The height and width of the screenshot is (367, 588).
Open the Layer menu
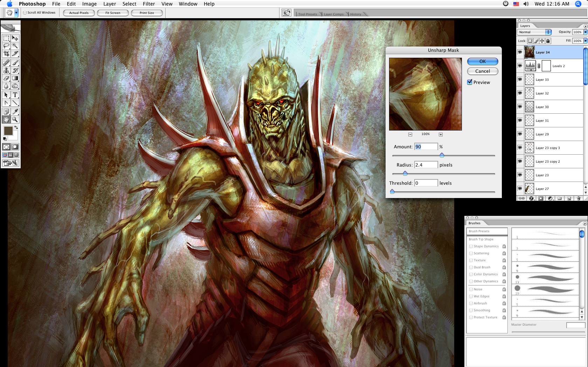point(110,4)
